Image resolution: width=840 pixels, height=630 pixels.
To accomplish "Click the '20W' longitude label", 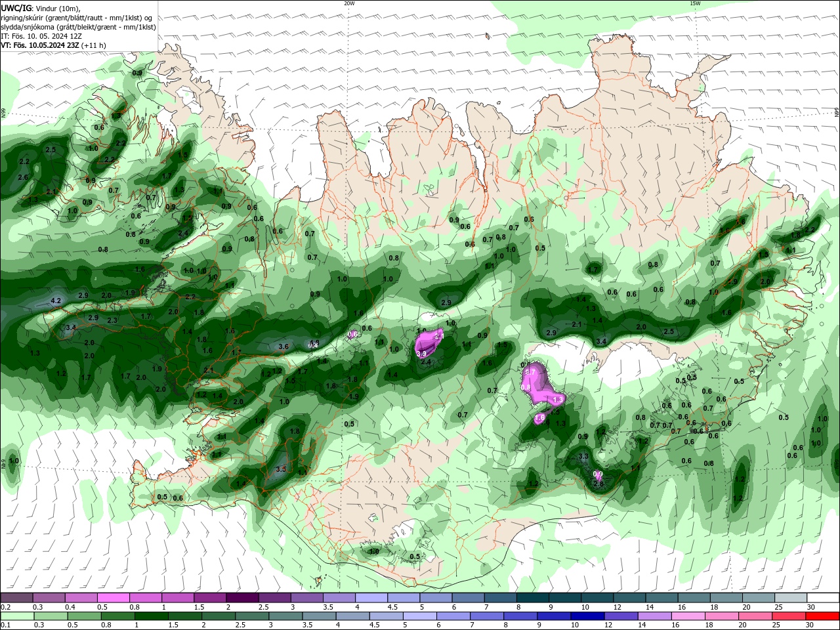I will pyautogui.click(x=349, y=3).
